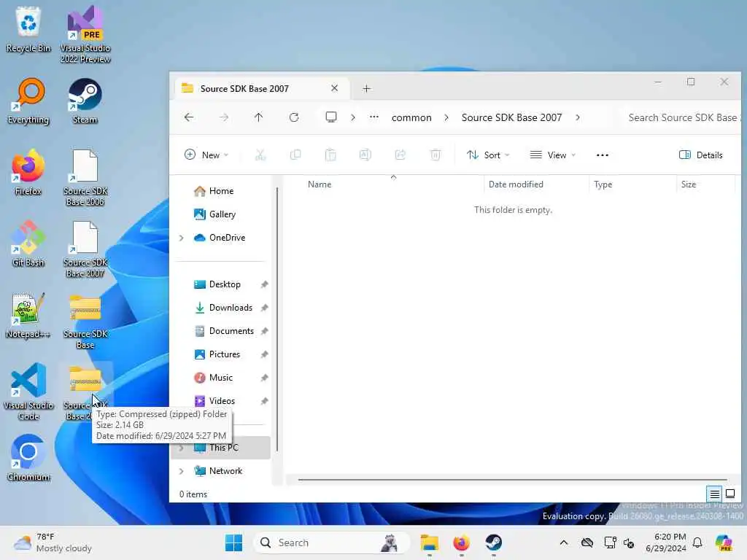Select the Firefox desktop shortcut

tap(28, 172)
